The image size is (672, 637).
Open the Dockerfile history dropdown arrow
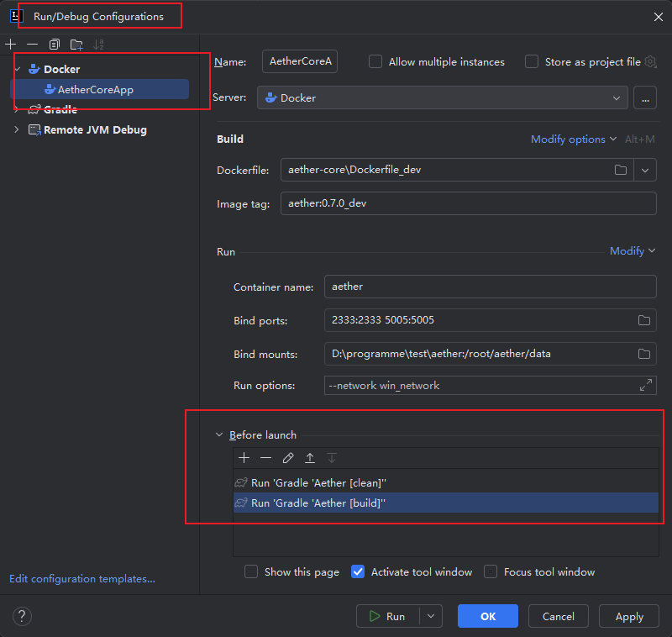pos(645,170)
